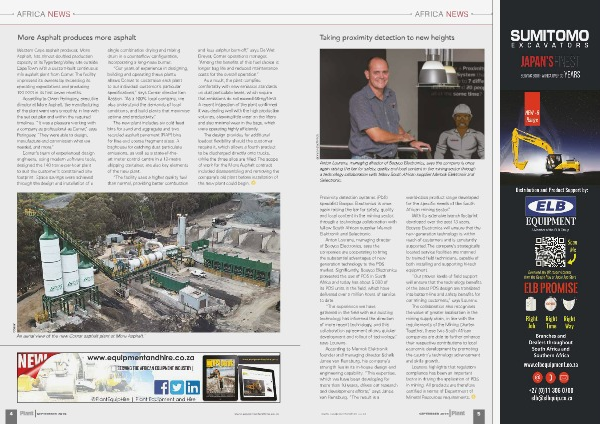Click the LinkedIn icon in the banner
This screenshot has width=600, height=424.
click(193, 387)
